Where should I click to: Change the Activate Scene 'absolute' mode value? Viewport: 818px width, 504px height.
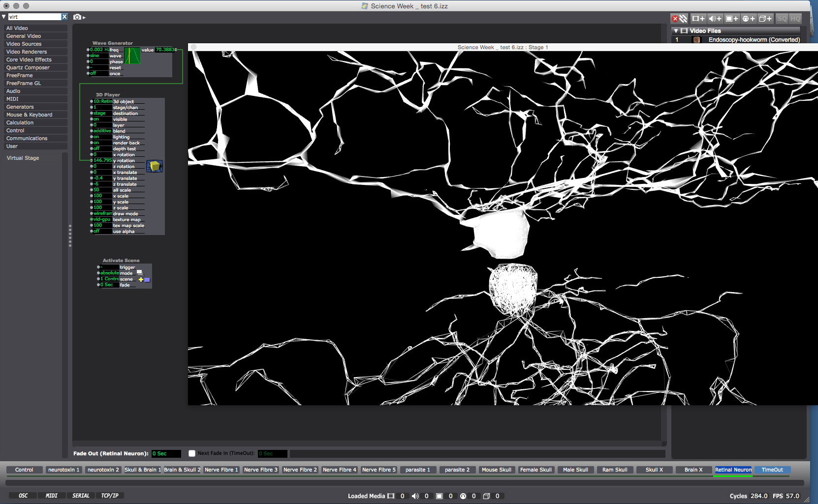click(x=110, y=273)
